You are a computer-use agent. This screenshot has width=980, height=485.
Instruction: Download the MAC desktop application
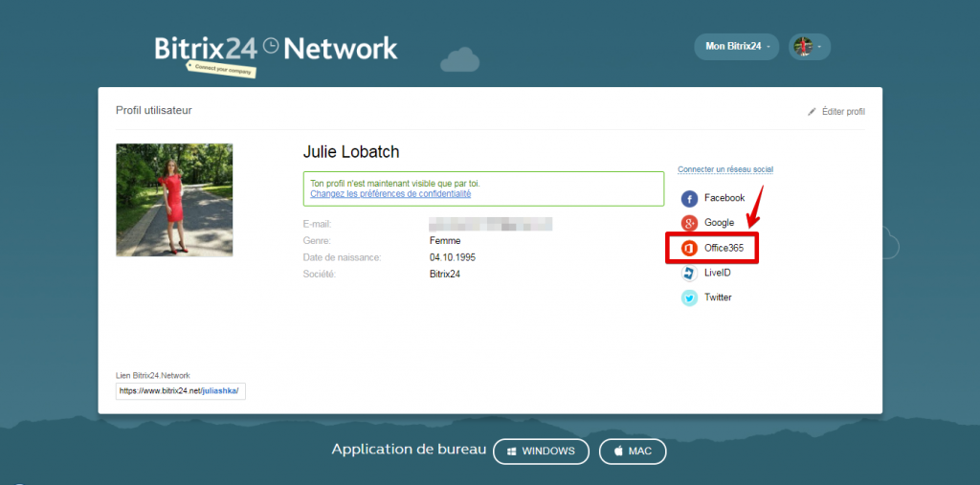tap(633, 452)
